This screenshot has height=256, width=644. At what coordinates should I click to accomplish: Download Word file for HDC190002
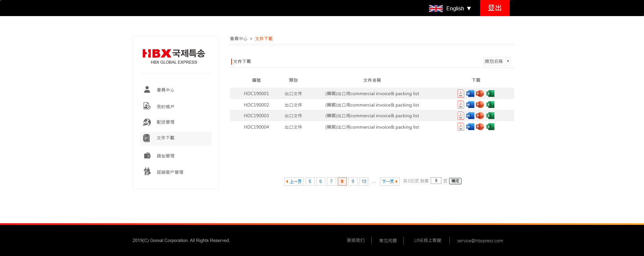coord(470,105)
